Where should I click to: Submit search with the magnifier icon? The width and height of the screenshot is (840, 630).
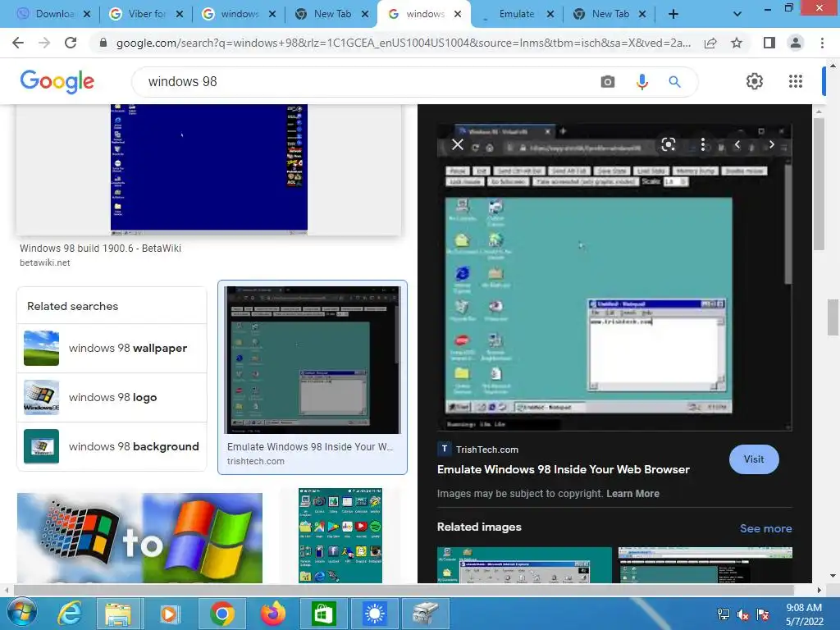pos(674,81)
